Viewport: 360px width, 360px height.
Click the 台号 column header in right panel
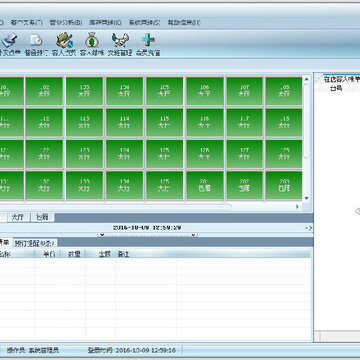click(336, 88)
